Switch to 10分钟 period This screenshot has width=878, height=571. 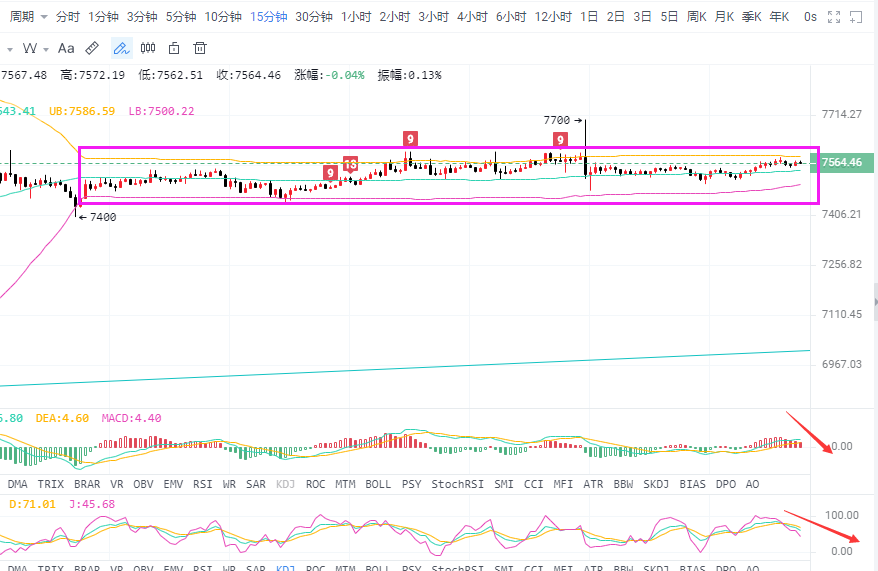[223, 17]
